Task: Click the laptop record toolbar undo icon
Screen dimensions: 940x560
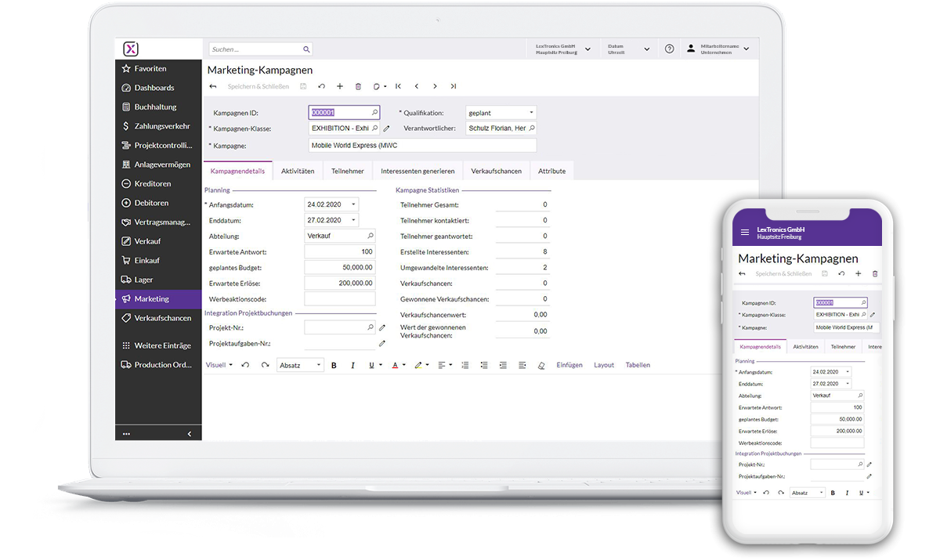Action: [x=321, y=86]
